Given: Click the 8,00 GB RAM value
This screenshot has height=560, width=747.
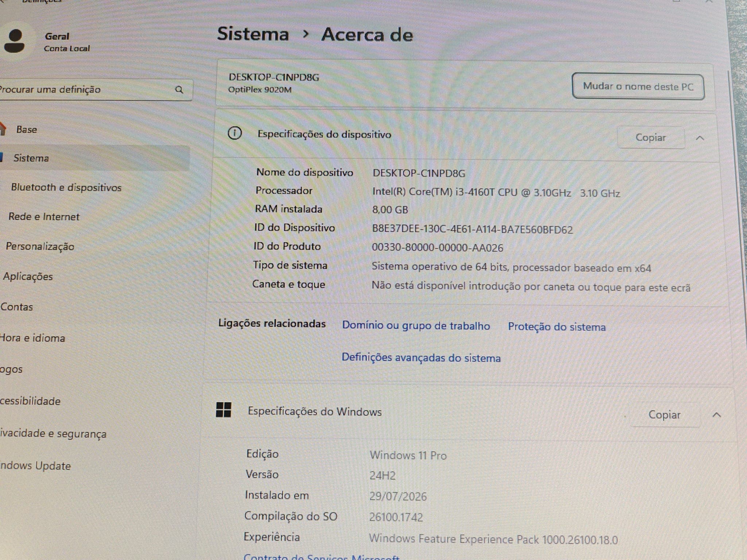Looking at the screenshot, I should coord(390,210).
